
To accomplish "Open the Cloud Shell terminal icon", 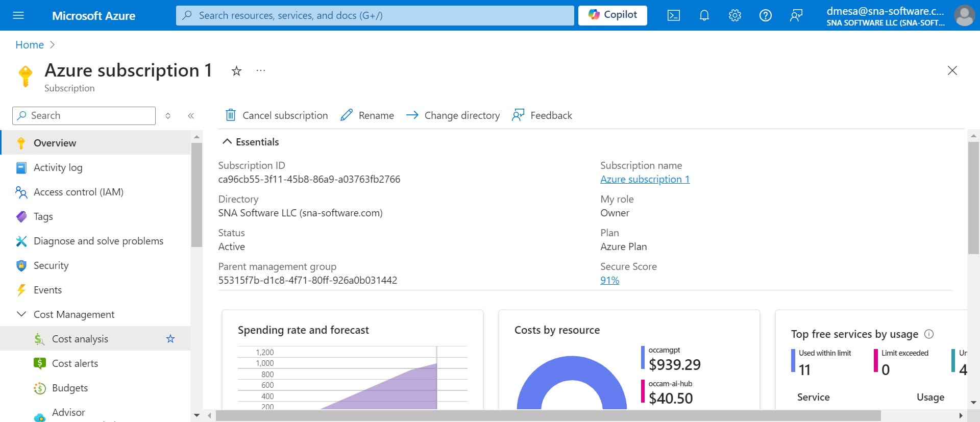I will (x=673, y=15).
